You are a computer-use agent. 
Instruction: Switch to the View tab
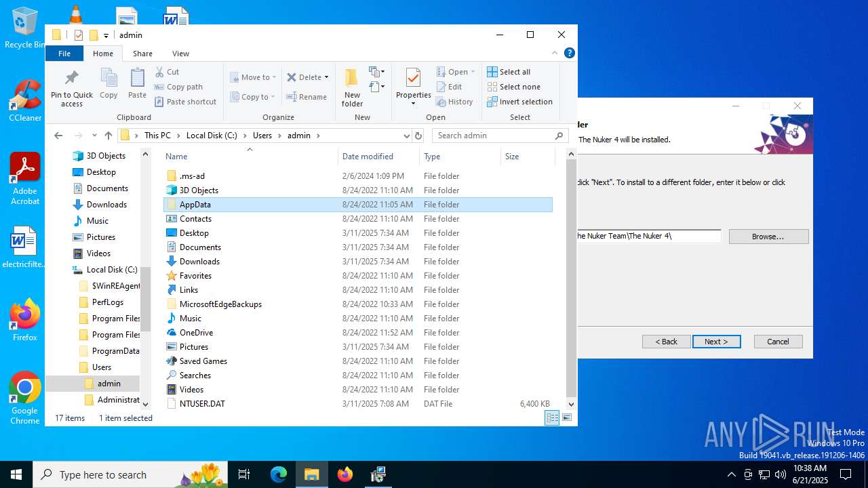point(180,54)
